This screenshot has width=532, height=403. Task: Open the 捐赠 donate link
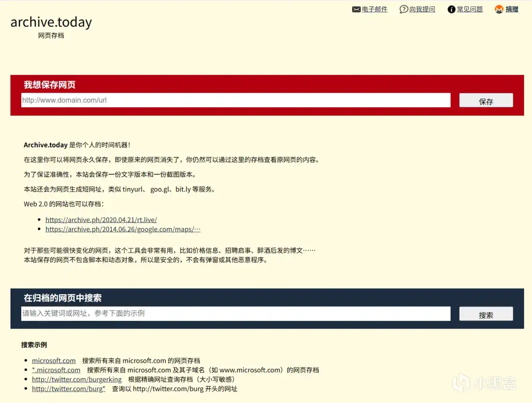pyautogui.click(x=512, y=9)
